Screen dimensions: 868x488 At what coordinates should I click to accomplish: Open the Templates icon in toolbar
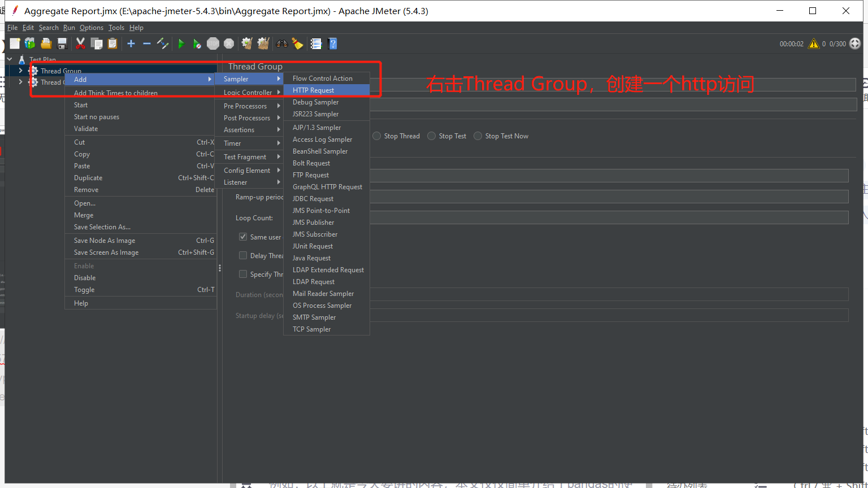coord(30,43)
